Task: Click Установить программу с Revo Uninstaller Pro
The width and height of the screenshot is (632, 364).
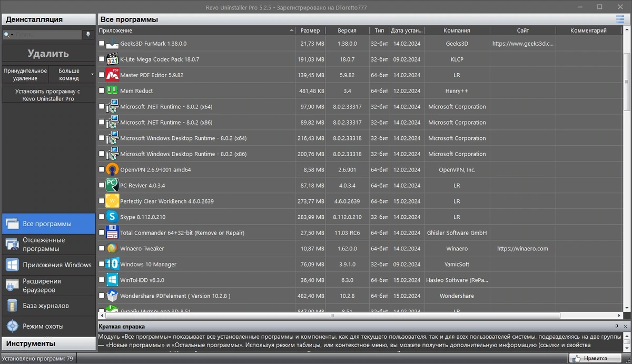Action: pyautogui.click(x=48, y=95)
